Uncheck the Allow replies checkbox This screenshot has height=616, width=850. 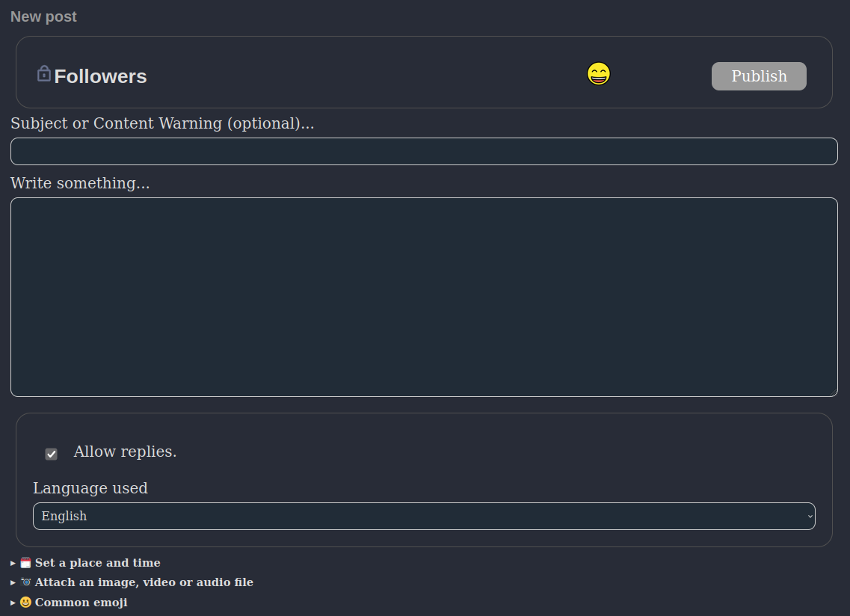pyautogui.click(x=51, y=454)
